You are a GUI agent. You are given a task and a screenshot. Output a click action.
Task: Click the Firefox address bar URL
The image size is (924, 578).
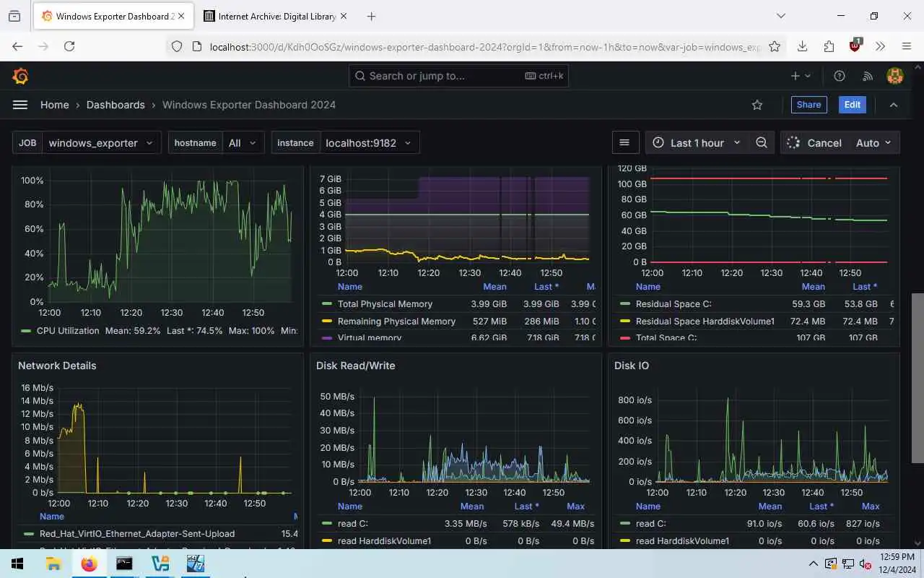coord(484,47)
